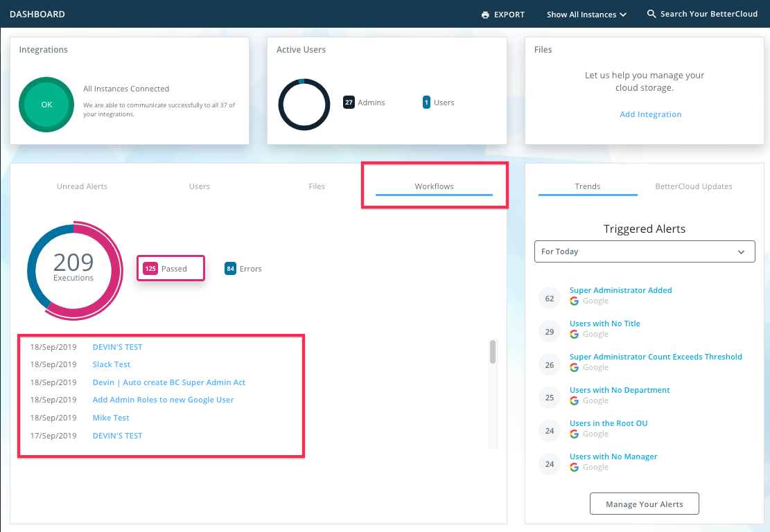This screenshot has height=532, width=770.
Task: Click the Add Integration link
Action: click(x=650, y=114)
